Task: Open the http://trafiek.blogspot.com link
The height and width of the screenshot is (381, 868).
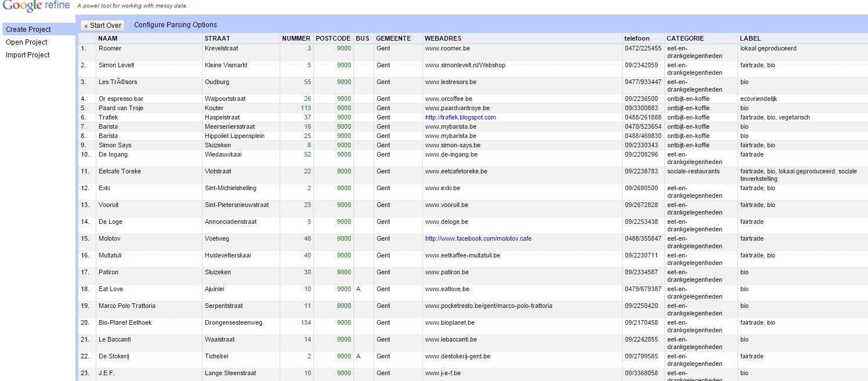Action: click(x=461, y=117)
